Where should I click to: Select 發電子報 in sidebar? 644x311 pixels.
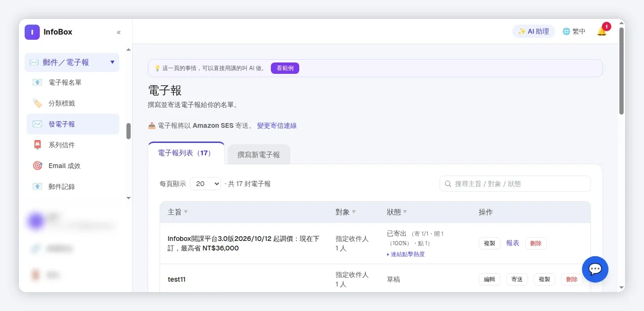click(73, 124)
